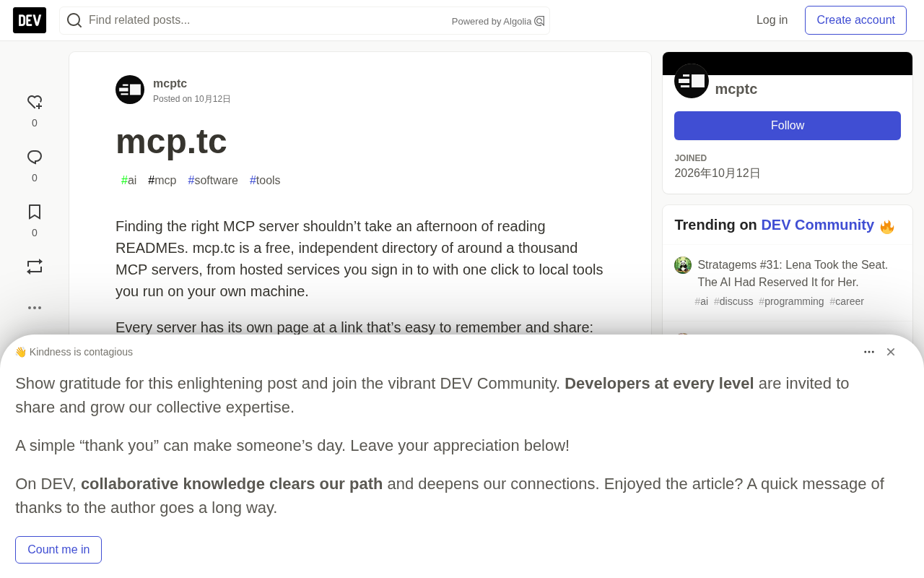Select the #software tag
Image resolution: width=924 pixels, height=578 pixels.
213,181
